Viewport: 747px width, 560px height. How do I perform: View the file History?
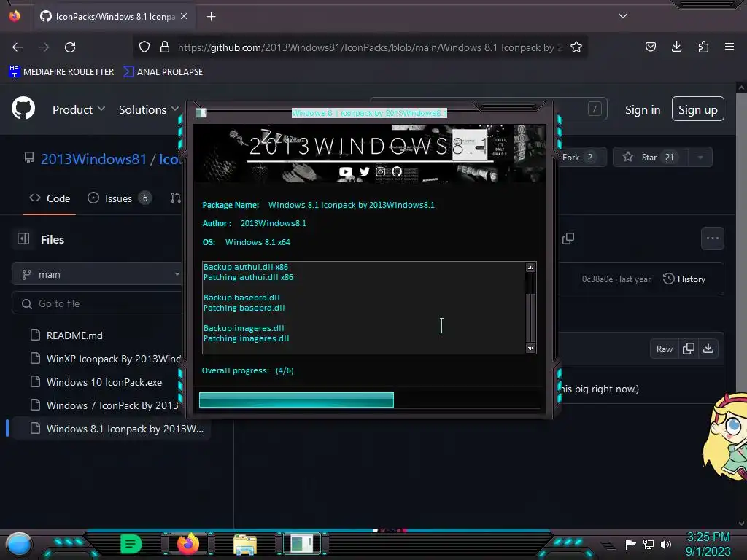684,279
